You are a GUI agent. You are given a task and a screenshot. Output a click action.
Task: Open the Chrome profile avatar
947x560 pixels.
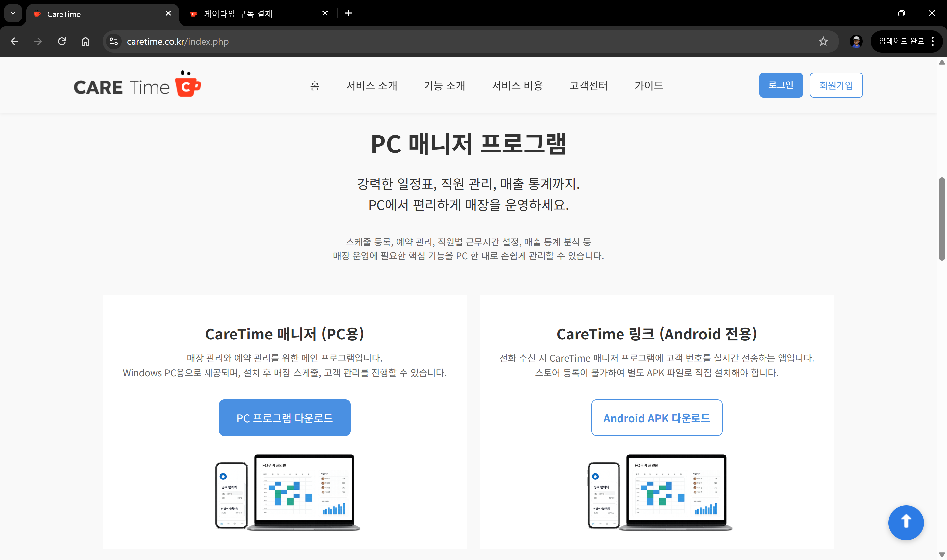point(856,41)
